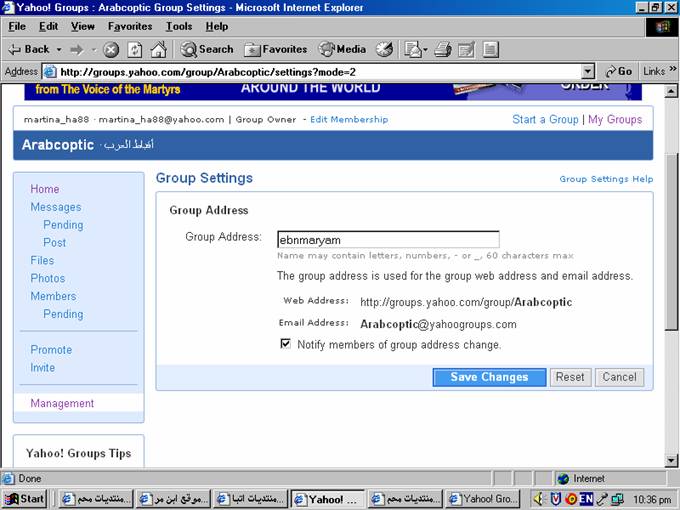Open the Mail button dropdown arrow

(425, 50)
